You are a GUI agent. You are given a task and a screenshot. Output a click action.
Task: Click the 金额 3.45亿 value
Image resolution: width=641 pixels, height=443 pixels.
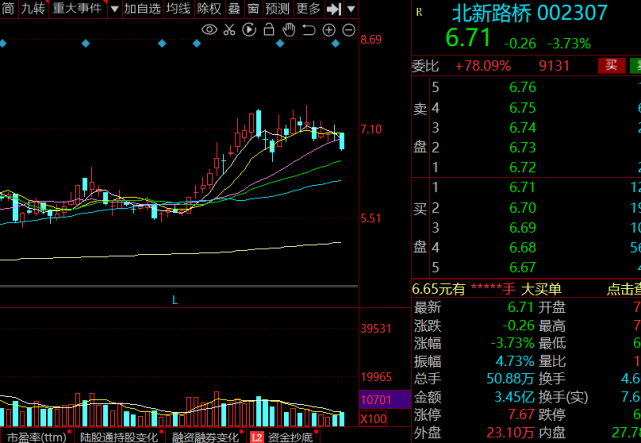coord(514,397)
